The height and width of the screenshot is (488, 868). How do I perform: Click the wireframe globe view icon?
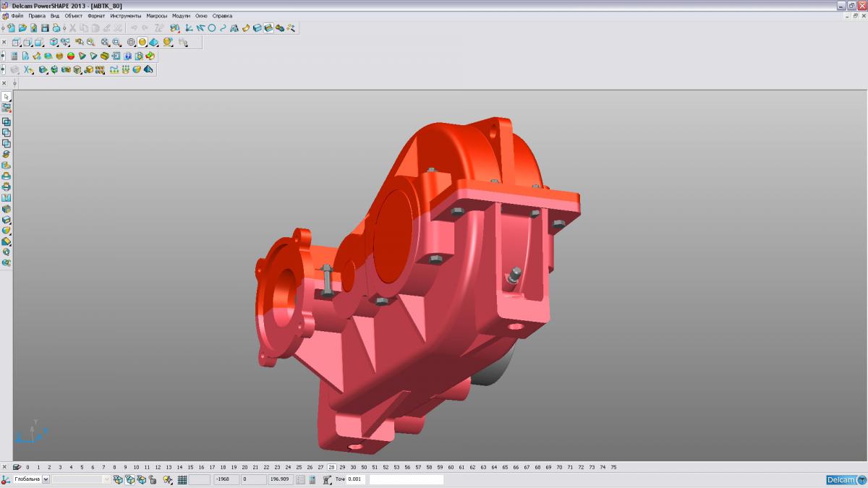pos(131,42)
